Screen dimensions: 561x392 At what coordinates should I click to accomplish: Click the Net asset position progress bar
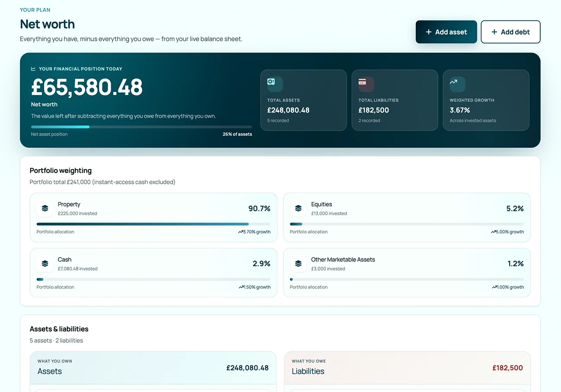[x=141, y=127]
